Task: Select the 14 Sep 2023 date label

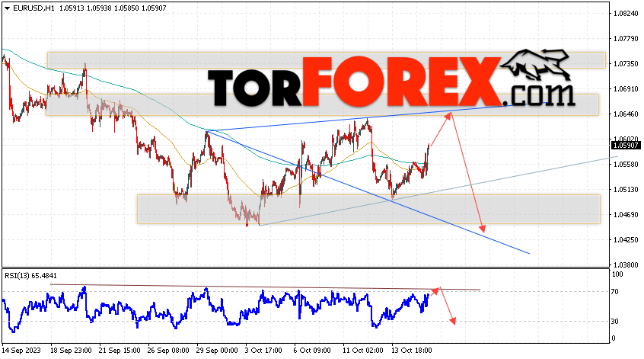Action: coord(21,351)
